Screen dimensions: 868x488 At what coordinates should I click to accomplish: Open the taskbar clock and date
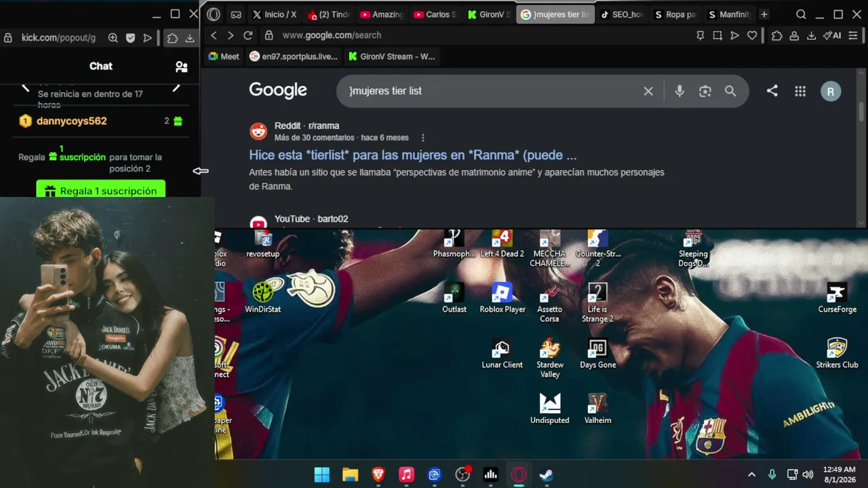pyautogui.click(x=840, y=474)
